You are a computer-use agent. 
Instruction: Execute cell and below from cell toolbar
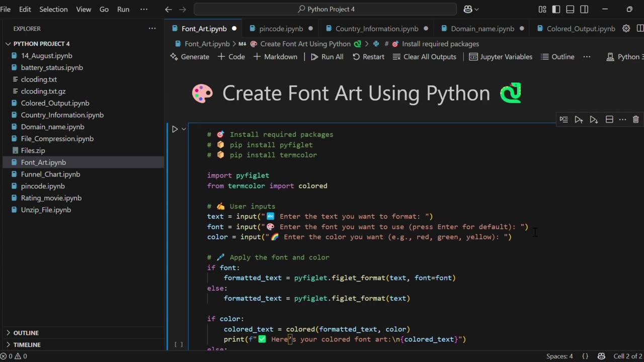click(x=594, y=120)
